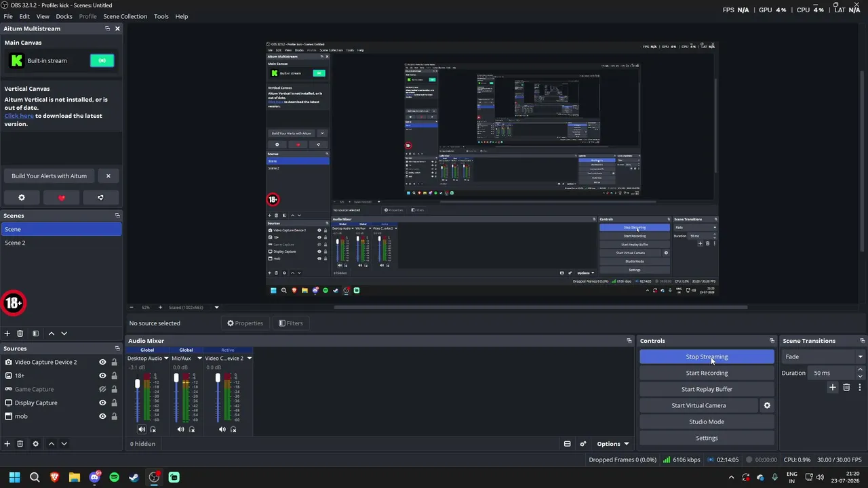
Task: Open Spotify from the taskbar
Action: [114, 477]
